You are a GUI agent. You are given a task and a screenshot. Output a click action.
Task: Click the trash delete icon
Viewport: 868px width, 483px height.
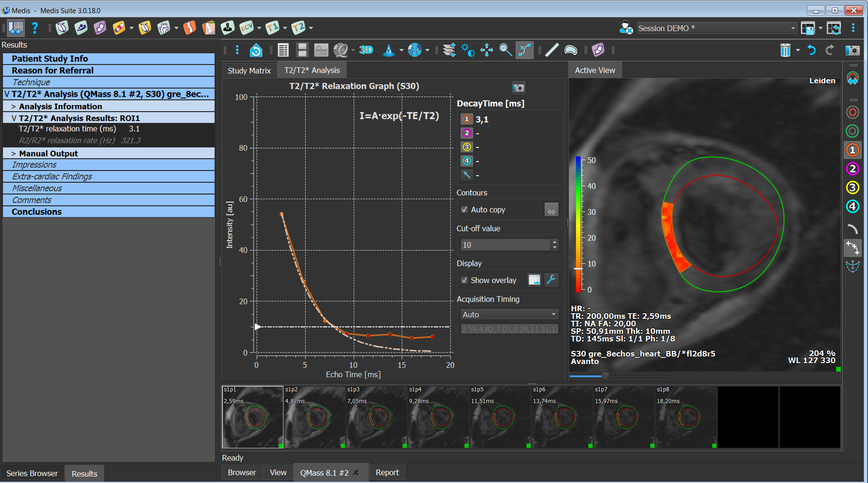click(x=785, y=50)
